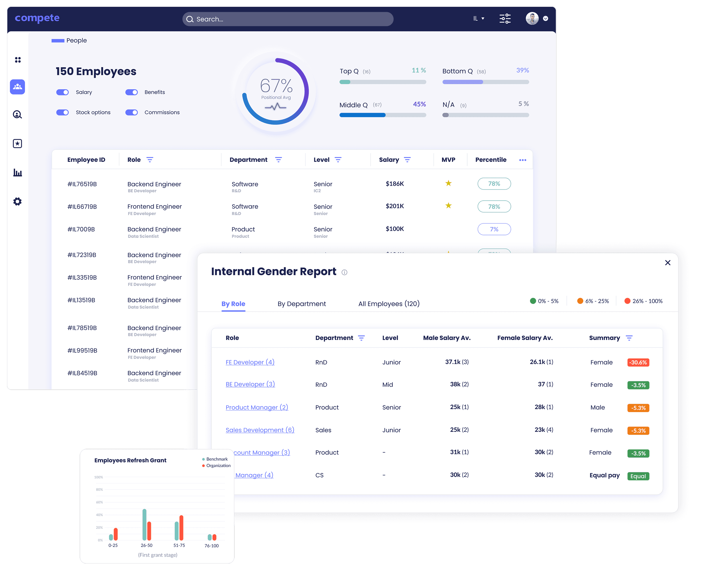Screen dimensions: 728x570
Task: Click the filter sliders icon in header
Action: (x=505, y=19)
